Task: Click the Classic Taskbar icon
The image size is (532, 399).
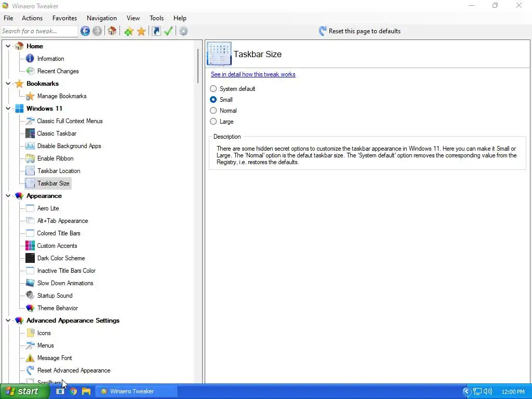Action: (x=30, y=134)
